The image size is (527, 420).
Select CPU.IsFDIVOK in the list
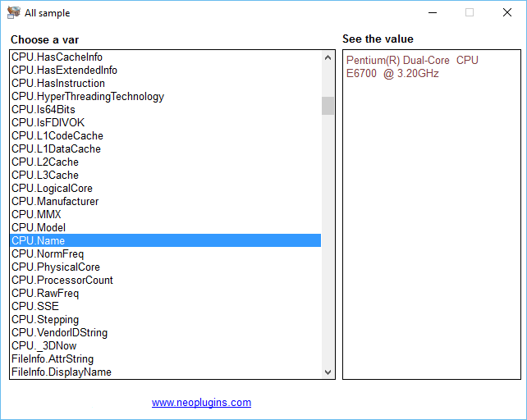click(165, 123)
